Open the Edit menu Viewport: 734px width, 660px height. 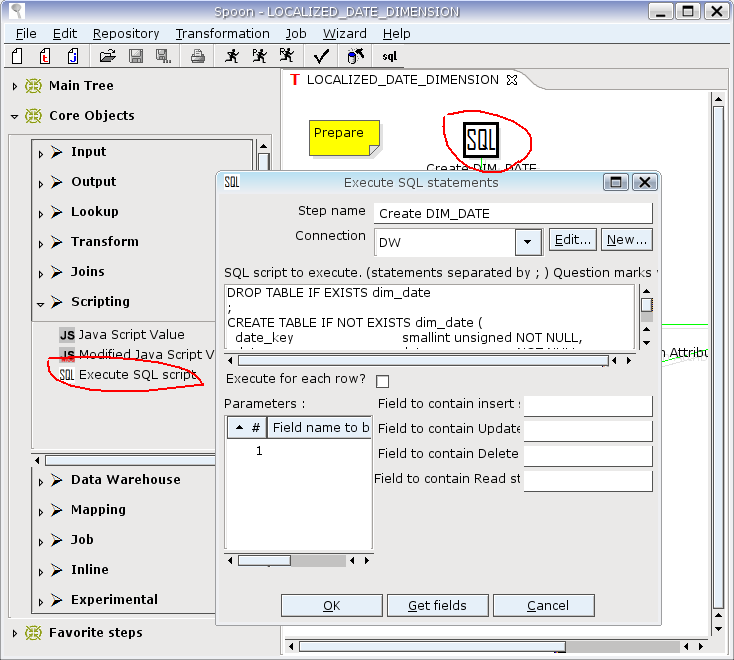click(x=65, y=34)
